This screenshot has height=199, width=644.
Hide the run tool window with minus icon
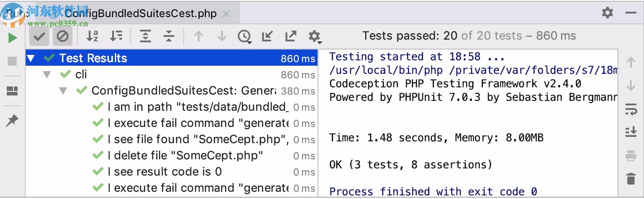[x=631, y=13]
